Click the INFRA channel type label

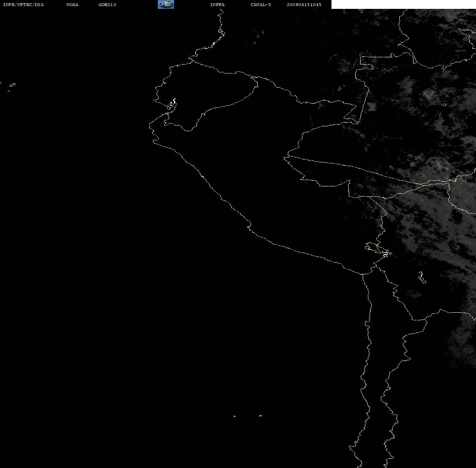217,4
